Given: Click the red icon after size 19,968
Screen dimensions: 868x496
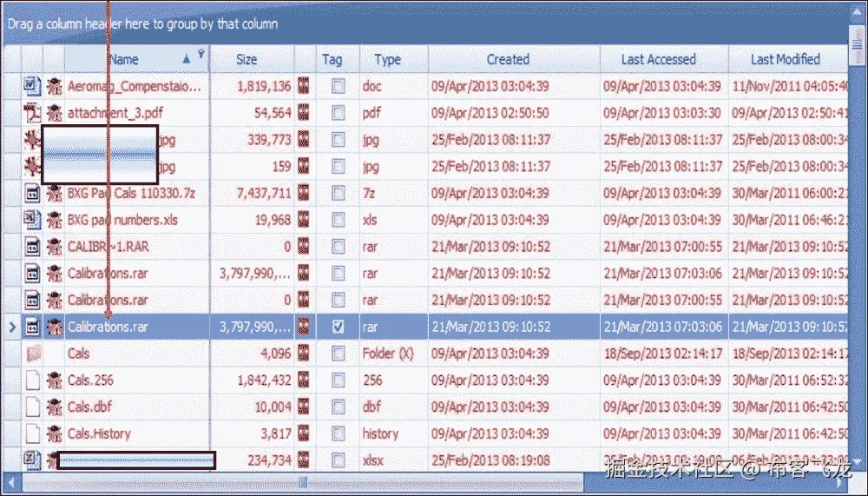Looking at the screenshot, I should tap(303, 220).
